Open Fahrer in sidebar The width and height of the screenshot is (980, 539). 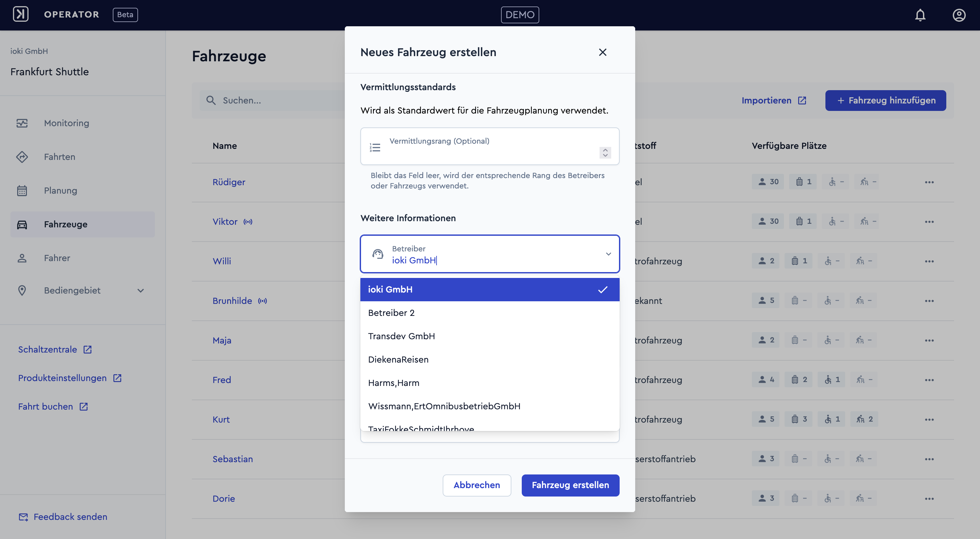83,258
